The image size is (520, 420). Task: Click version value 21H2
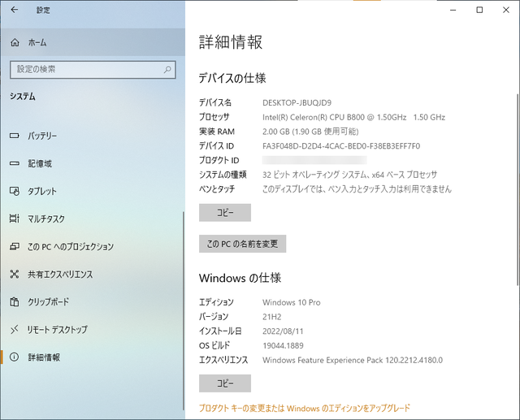click(x=272, y=317)
